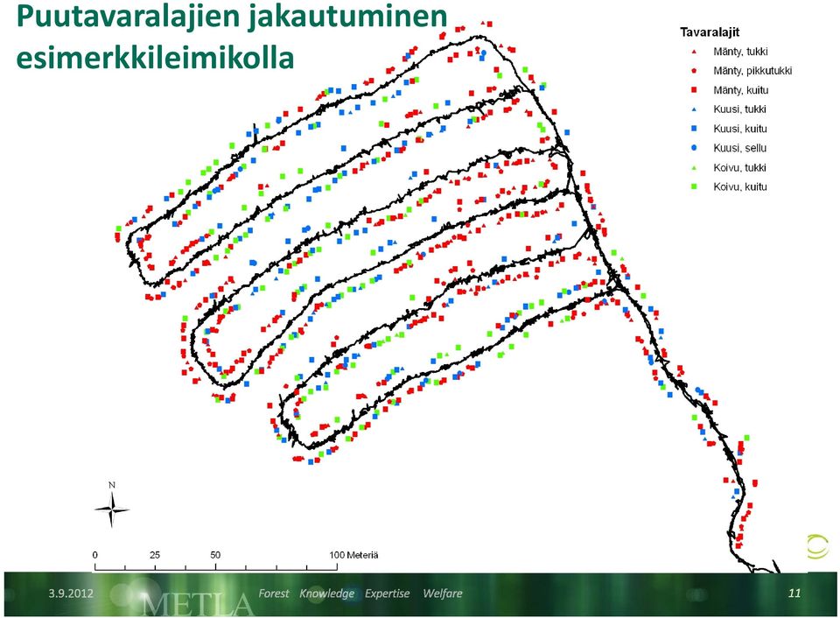Click the blue square icon for Kuusi, kuitu

point(694,129)
